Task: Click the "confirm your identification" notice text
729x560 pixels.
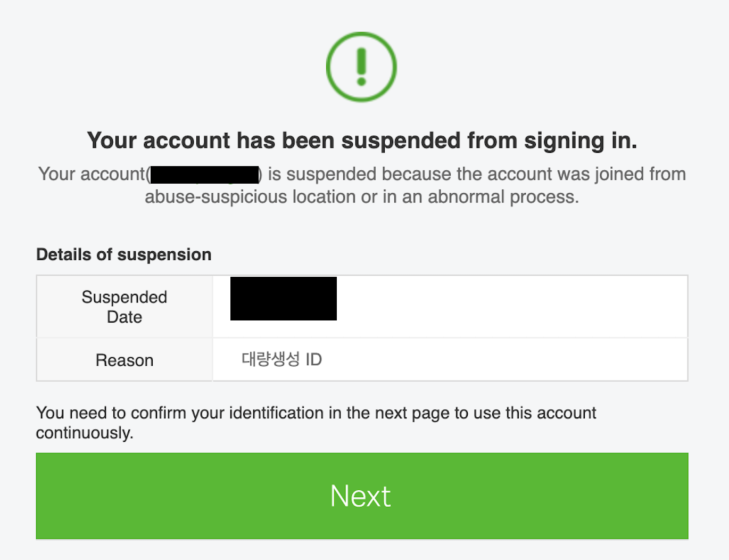Action: click(x=316, y=413)
